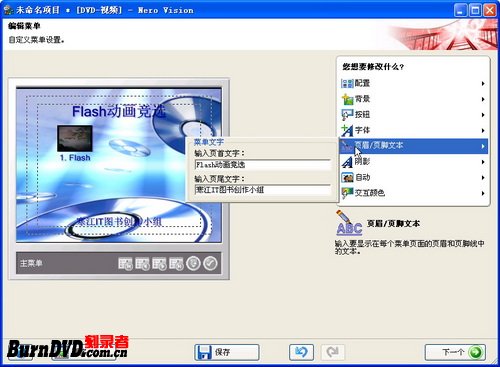
Task: Click the 背景 background icon
Action: coord(347,99)
